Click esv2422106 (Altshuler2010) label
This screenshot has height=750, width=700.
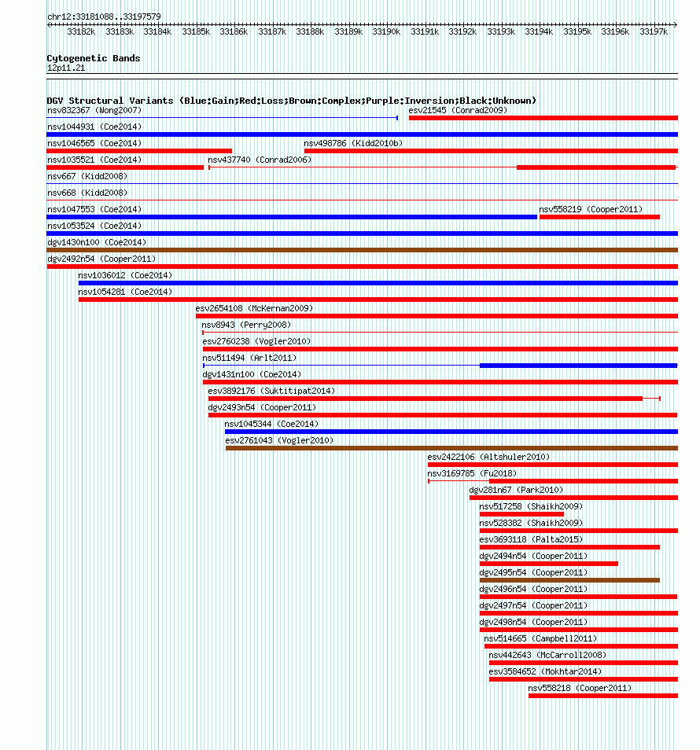[x=488, y=457]
